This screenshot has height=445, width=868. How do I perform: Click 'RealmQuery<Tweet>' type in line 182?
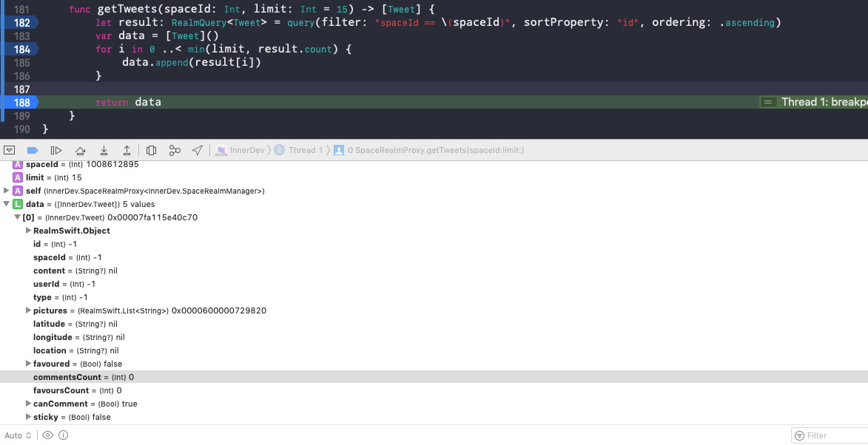pos(219,23)
